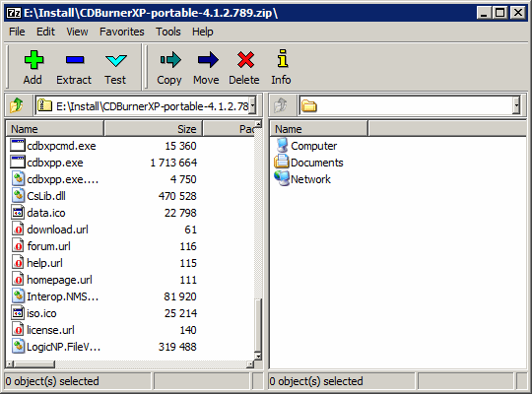This screenshot has height=394, width=532.
Task: Click the red Delete X icon
Action: (x=245, y=60)
